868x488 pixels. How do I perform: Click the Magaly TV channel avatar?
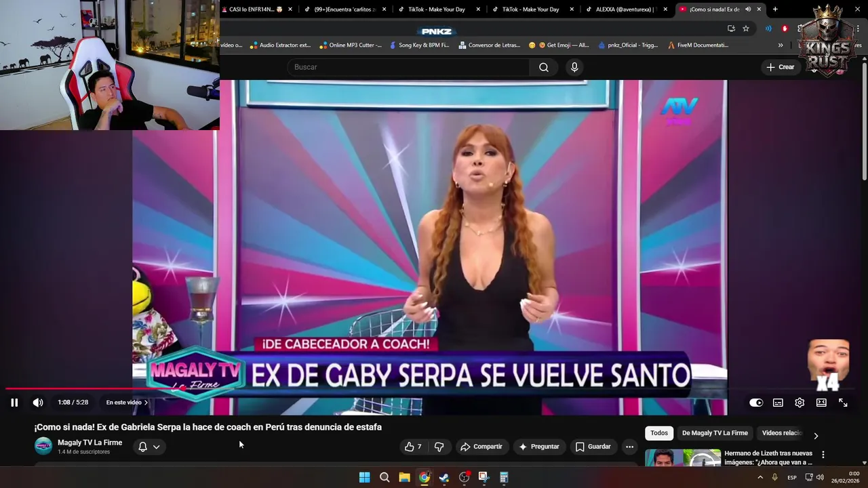pyautogui.click(x=43, y=446)
